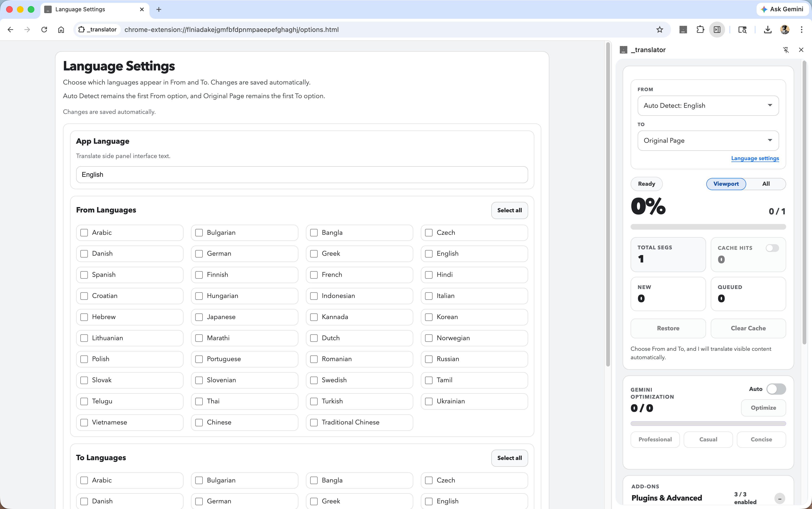Click the extension site info chip in address bar
Viewport: 812px width, 509px height.
(97, 30)
